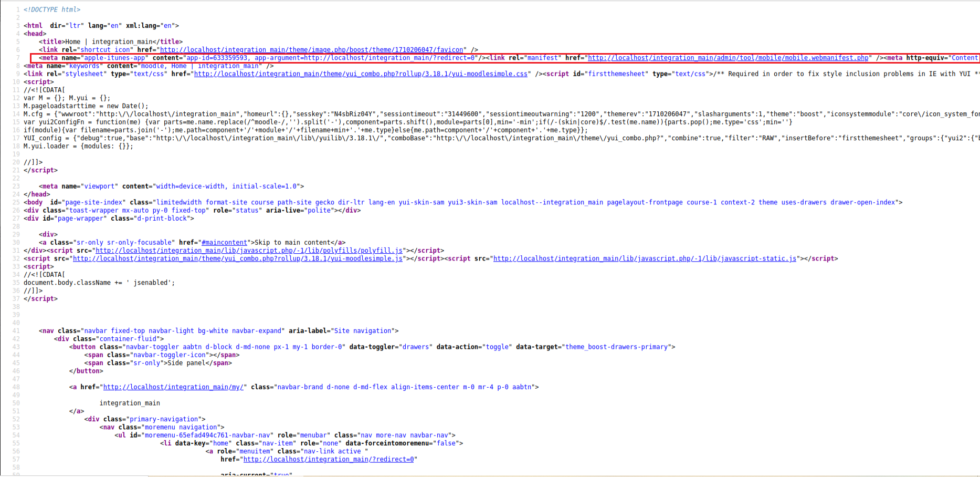
Task: Click the closing </head> tag
Action: click(x=37, y=194)
